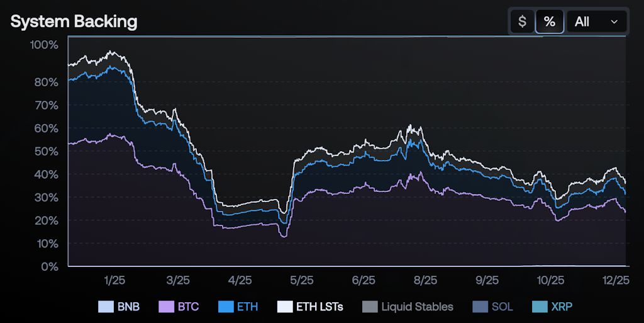Toggle the BNB series label in legend
The height and width of the screenshot is (323, 644).
[x=128, y=307]
